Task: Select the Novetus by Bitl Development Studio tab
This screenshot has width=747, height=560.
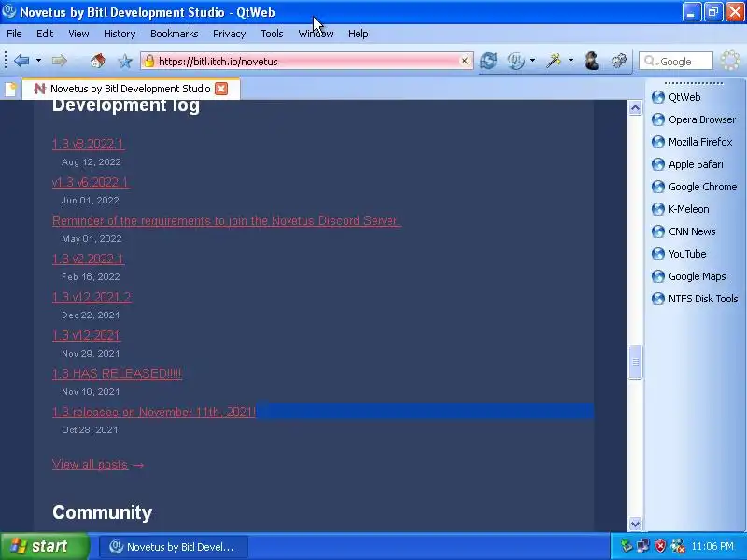Action: (x=131, y=89)
